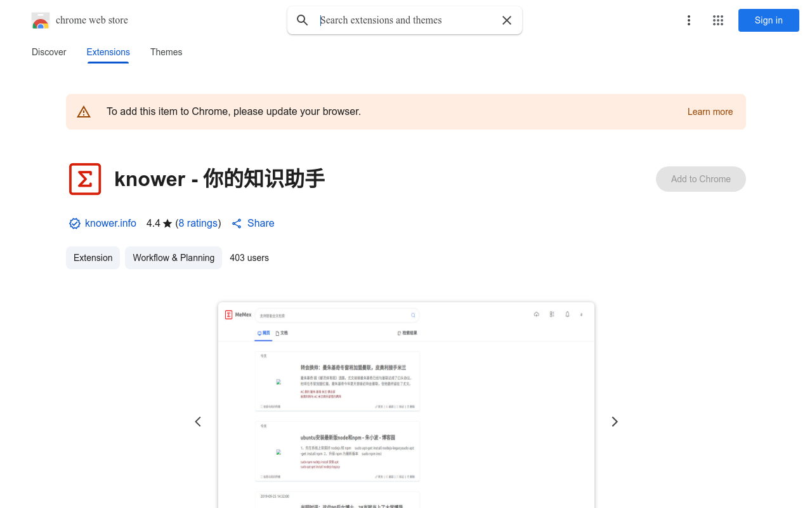
Task: Open the knower.info publisher link
Action: pyautogui.click(x=110, y=224)
